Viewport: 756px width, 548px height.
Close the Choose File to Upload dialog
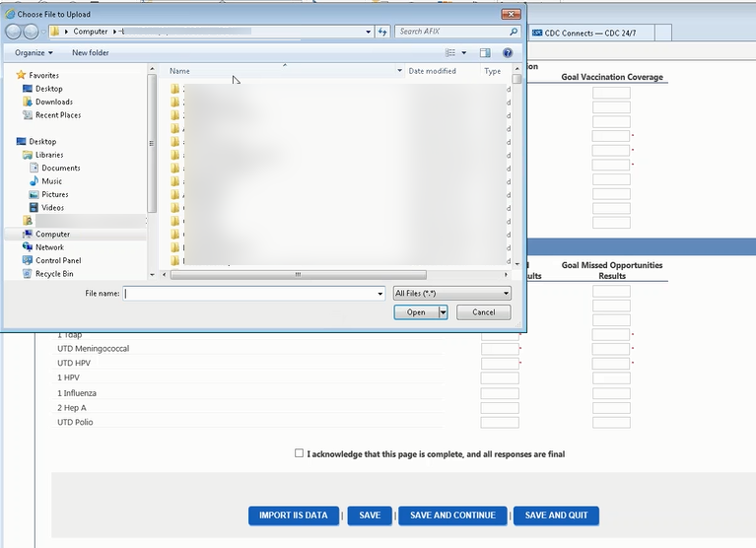[x=512, y=14]
